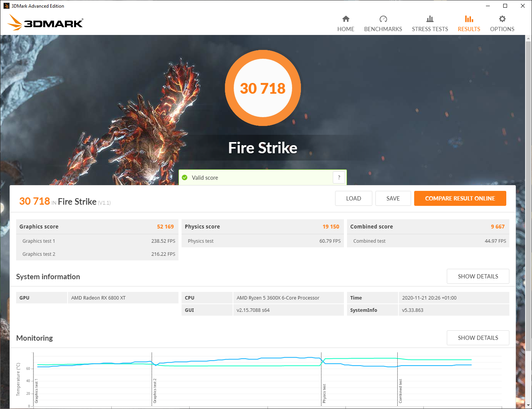Select the Time value 2020-11-21 20:26
Image resolution: width=532 pixels, height=409 pixels.
pyautogui.click(x=429, y=298)
